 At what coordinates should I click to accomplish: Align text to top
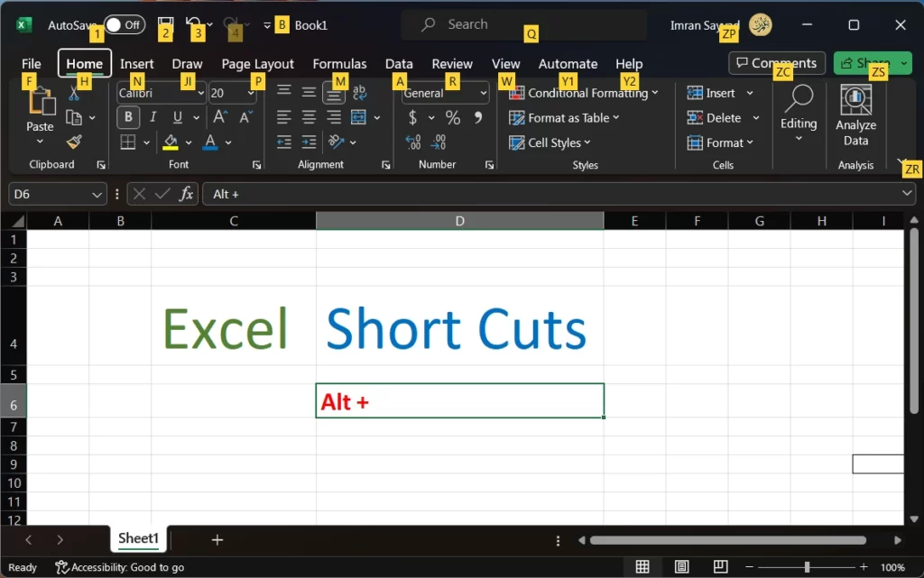pyautogui.click(x=284, y=91)
